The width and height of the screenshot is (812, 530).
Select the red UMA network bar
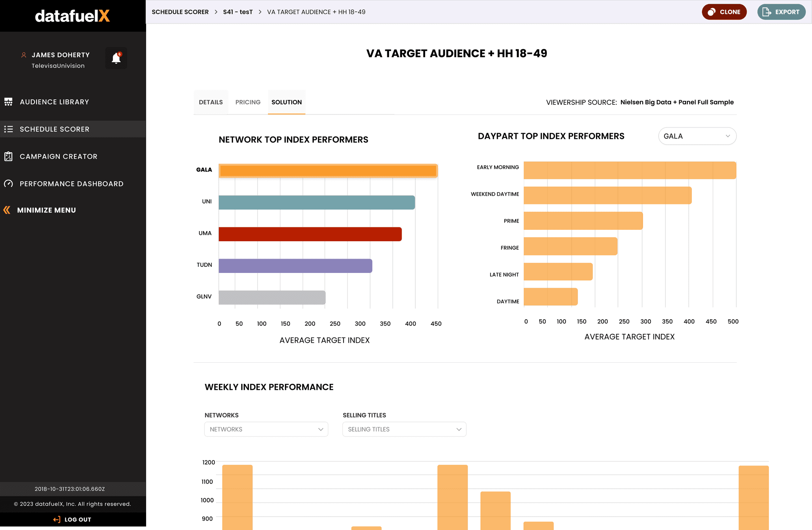310,234
